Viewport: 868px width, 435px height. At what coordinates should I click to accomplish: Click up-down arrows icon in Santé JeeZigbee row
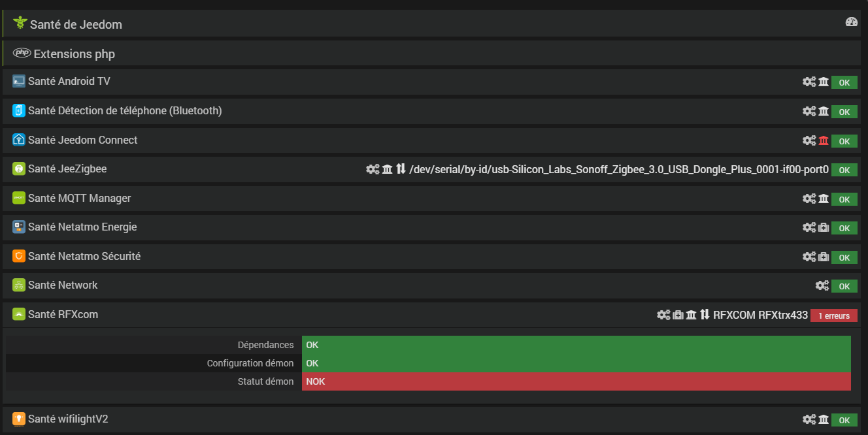click(401, 170)
